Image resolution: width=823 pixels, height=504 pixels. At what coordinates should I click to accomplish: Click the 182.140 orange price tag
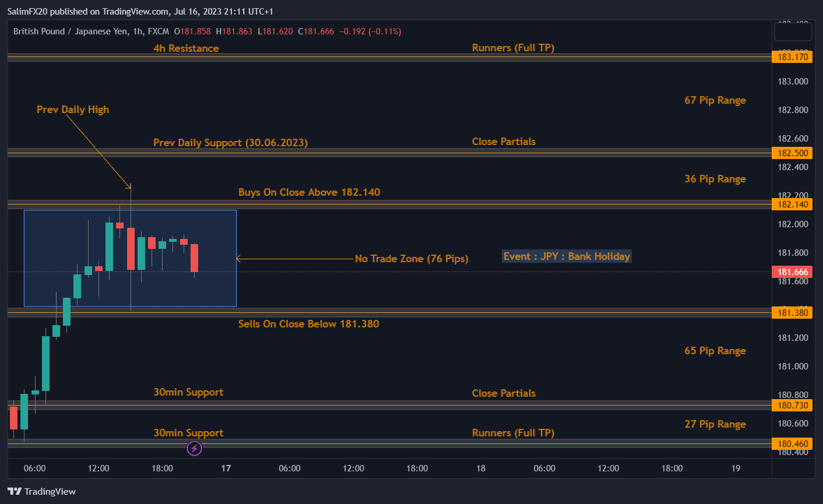click(793, 205)
